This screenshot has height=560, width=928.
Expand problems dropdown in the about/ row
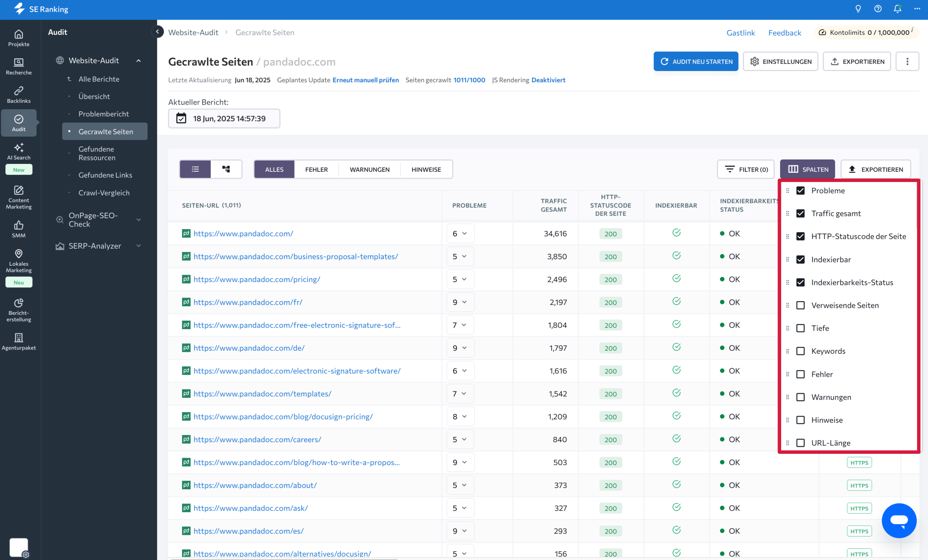[x=460, y=485]
